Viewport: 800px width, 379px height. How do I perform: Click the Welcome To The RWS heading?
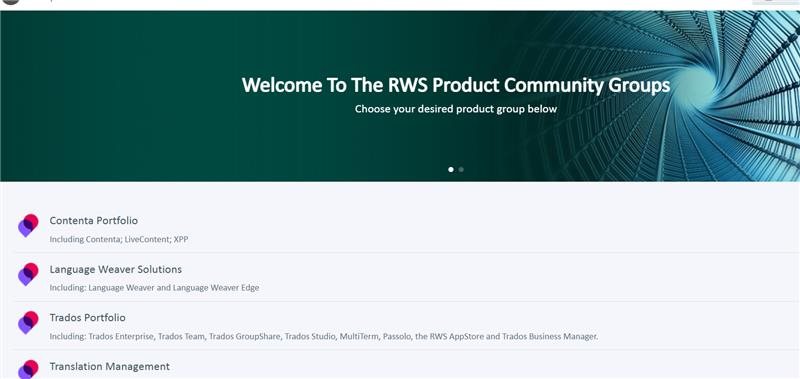pyautogui.click(x=456, y=85)
